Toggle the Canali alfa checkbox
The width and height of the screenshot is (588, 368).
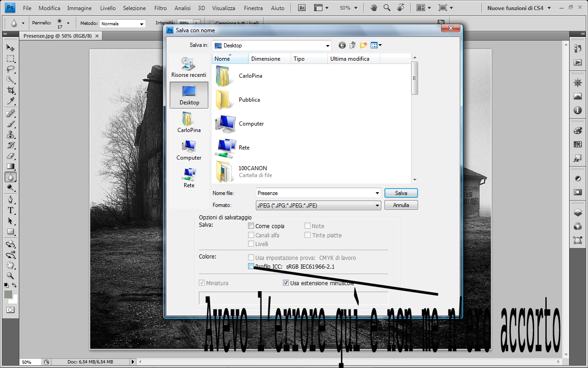pyautogui.click(x=251, y=235)
